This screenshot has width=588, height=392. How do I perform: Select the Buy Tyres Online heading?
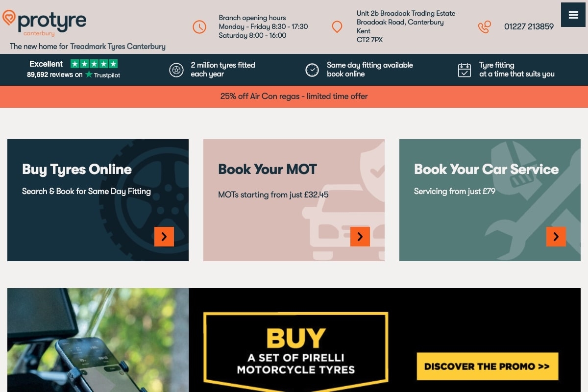pos(77,170)
